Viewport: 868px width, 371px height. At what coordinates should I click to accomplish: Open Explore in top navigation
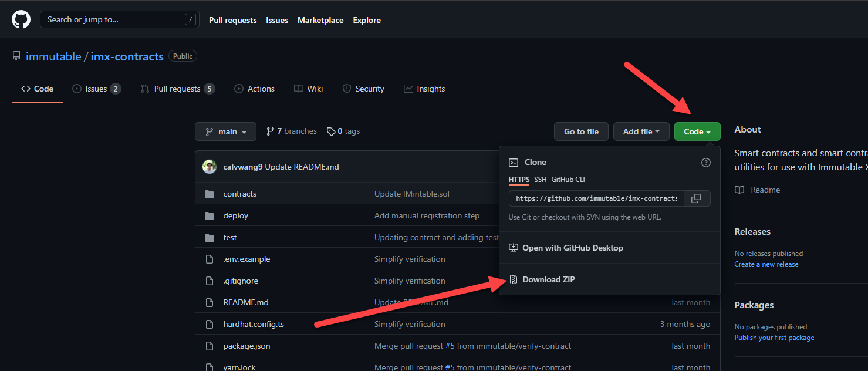click(367, 20)
